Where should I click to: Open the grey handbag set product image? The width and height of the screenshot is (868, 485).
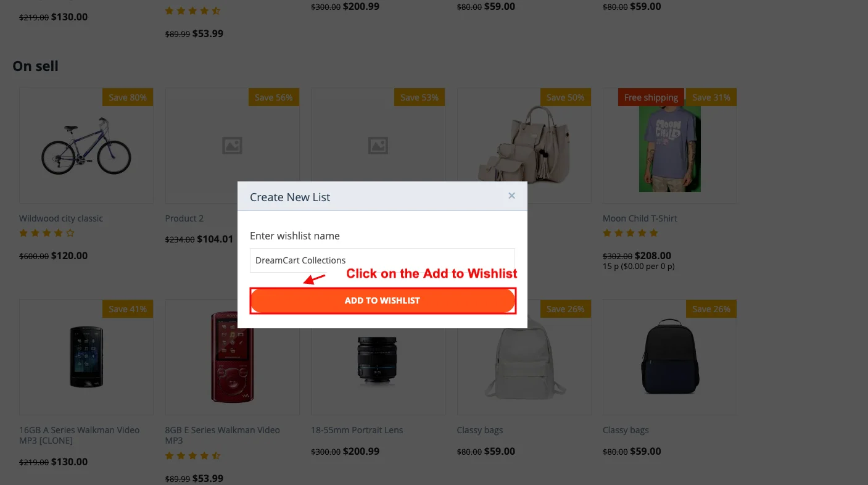coord(524,147)
